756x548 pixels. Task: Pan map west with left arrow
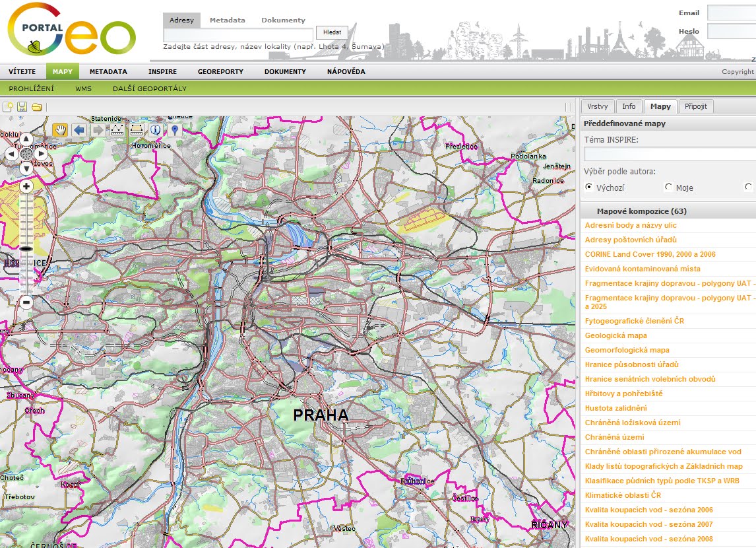(12, 154)
